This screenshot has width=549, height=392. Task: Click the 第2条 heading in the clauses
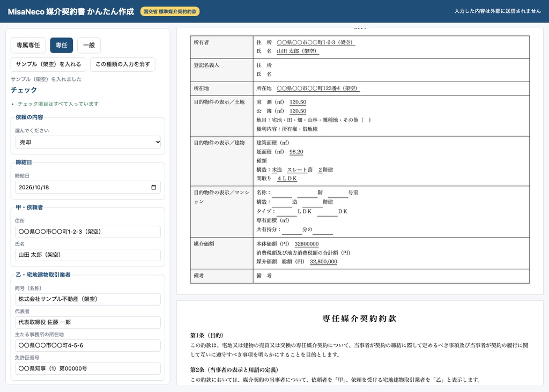point(234,369)
